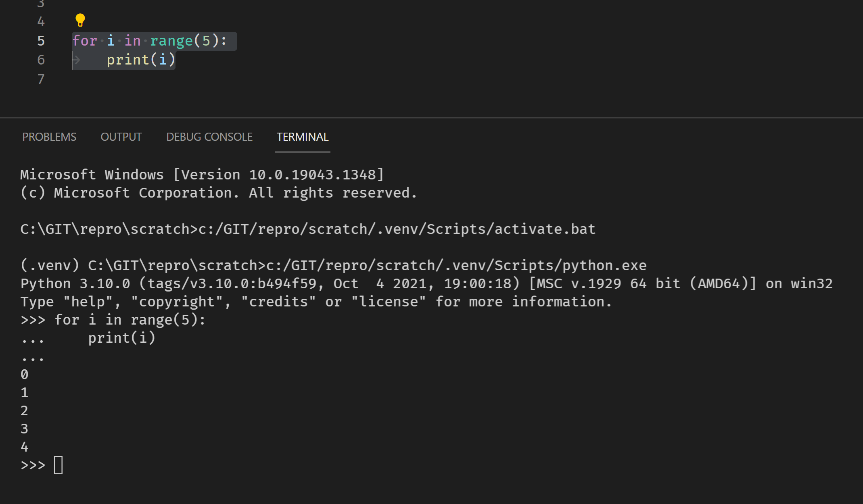This screenshot has width=863, height=504.
Task: Click the panel divider above the tabs
Action: point(431,118)
